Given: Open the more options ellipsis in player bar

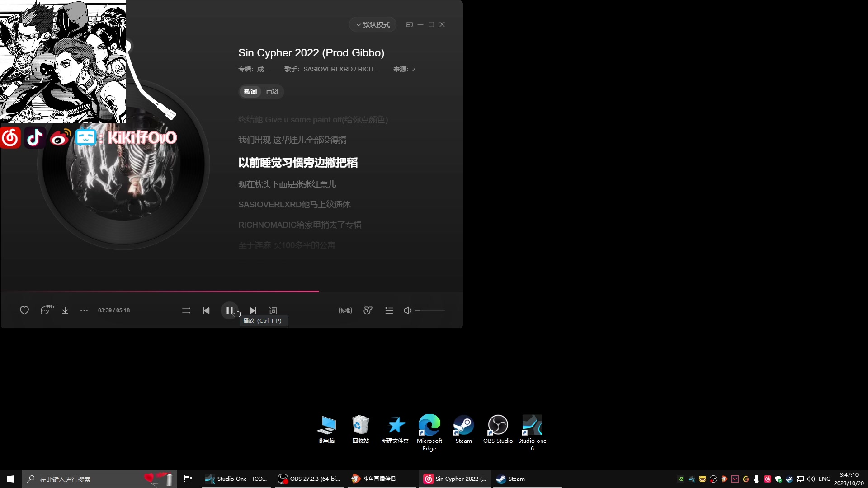Looking at the screenshot, I should coord(84,310).
